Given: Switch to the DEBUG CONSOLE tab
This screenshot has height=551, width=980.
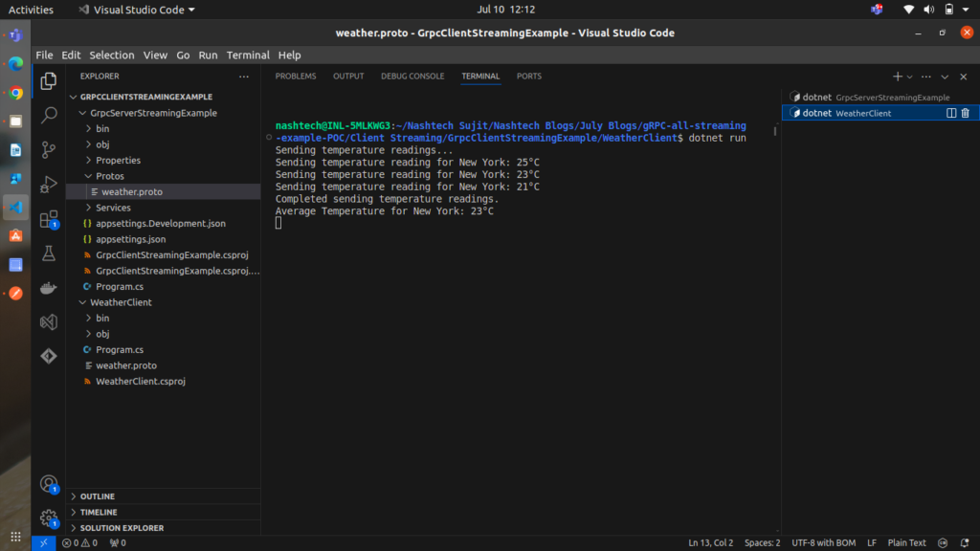Looking at the screenshot, I should [x=412, y=77].
